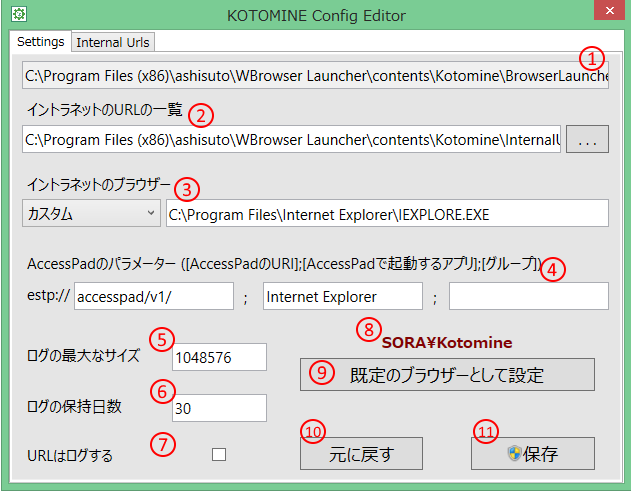Click the IEXPLORE.EXE browser path field
The width and height of the screenshot is (631, 492).
click(386, 213)
